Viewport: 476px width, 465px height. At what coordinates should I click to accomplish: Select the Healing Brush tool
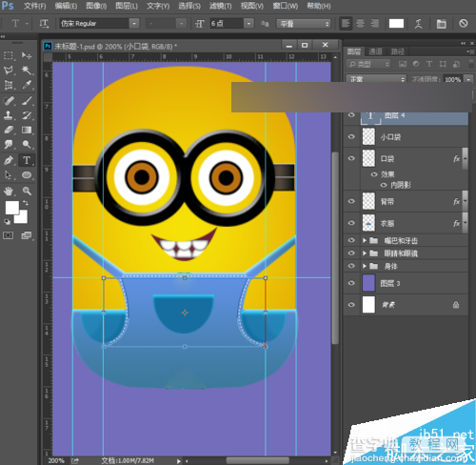(9, 101)
